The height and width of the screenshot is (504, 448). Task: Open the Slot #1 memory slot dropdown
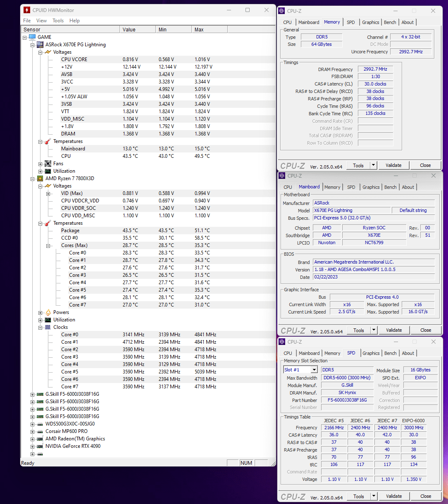click(x=314, y=370)
